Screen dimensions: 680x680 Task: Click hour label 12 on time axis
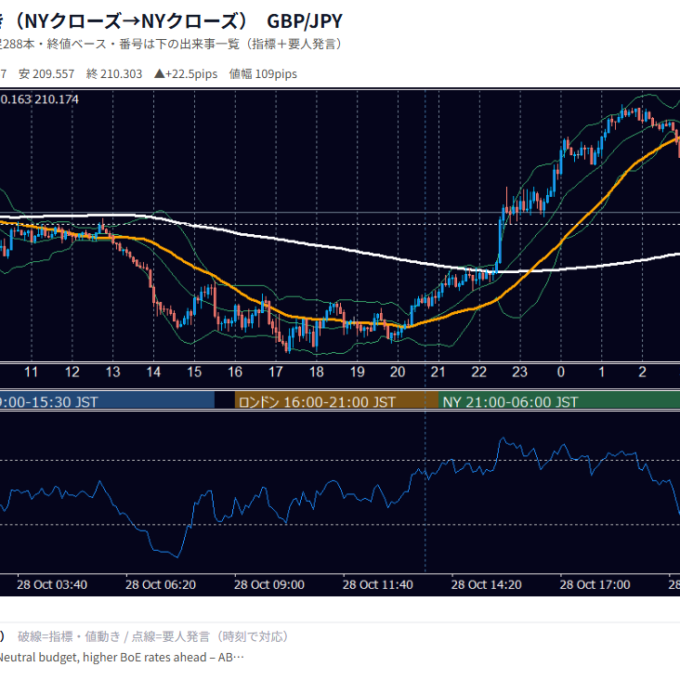(72, 372)
